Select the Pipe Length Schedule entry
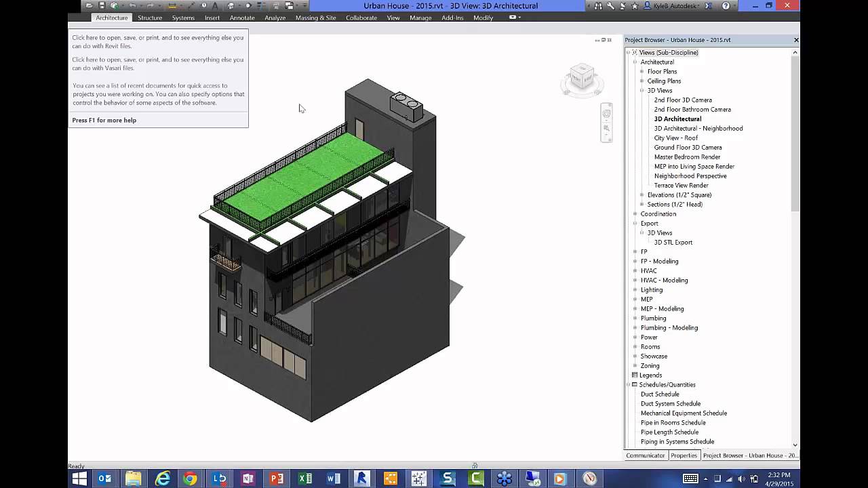 click(x=669, y=432)
